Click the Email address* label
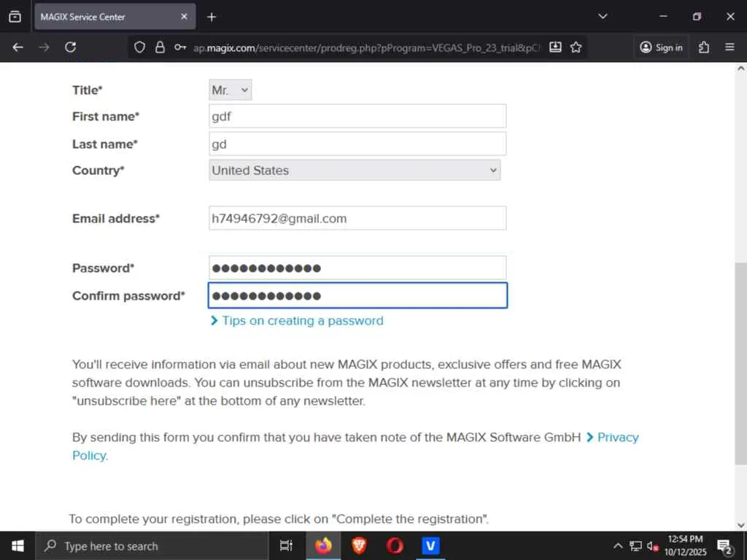This screenshot has height=560, width=747. click(x=116, y=218)
